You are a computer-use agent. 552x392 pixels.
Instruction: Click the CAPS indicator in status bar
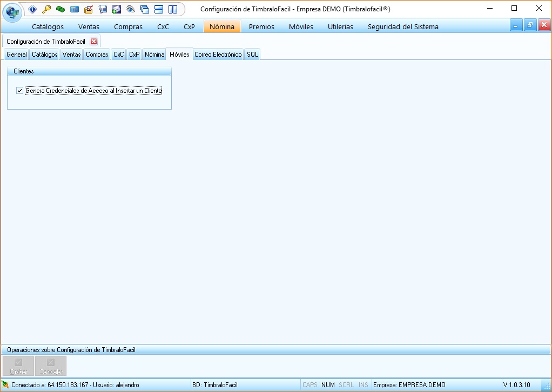point(310,385)
